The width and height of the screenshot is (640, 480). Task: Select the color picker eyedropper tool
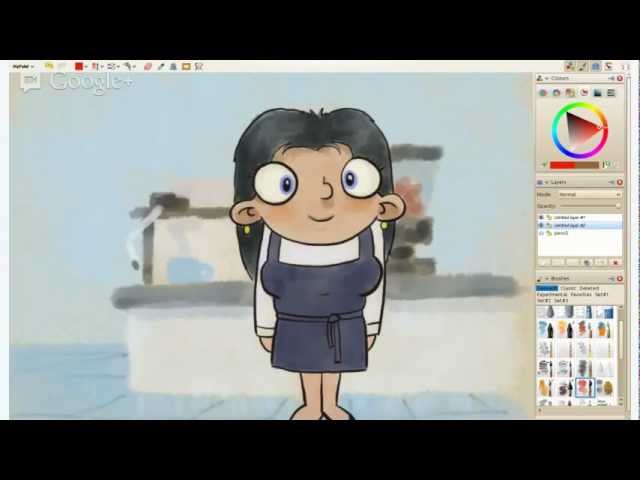click(x=161, y=66)
